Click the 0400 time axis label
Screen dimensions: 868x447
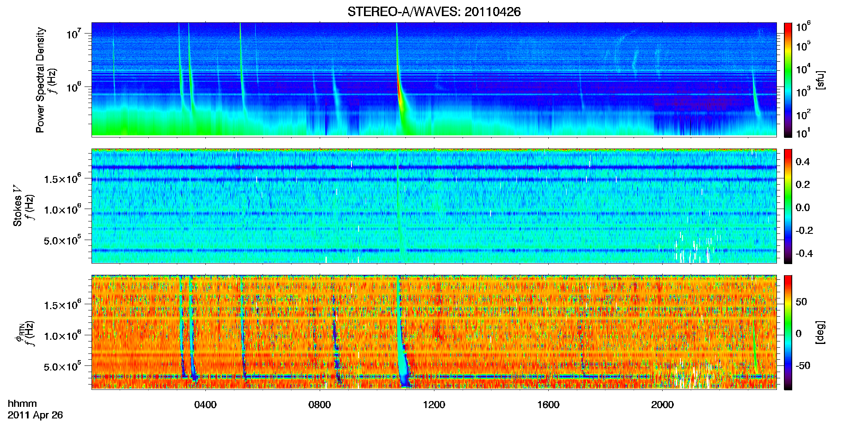[x=205, y=405]
